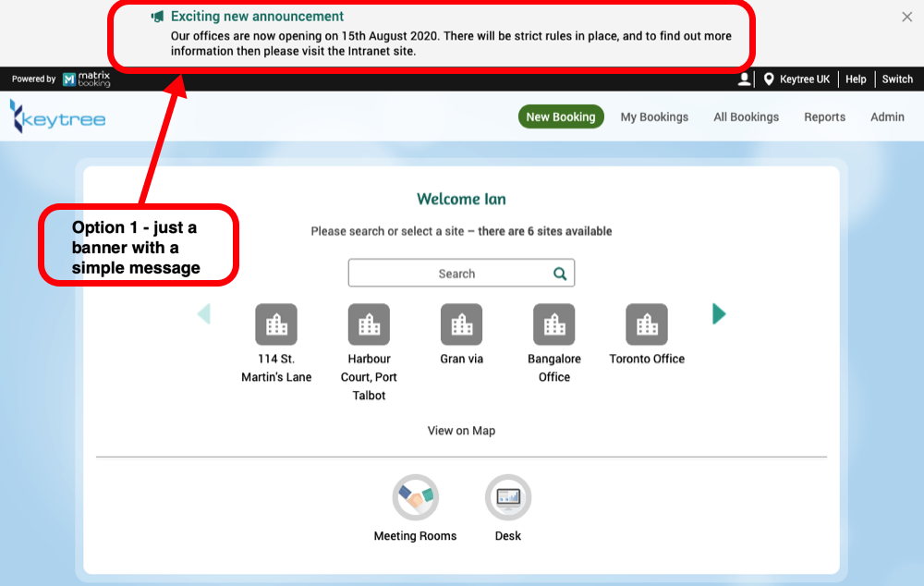Click the Meeting Rooms handshake icon

415,498
